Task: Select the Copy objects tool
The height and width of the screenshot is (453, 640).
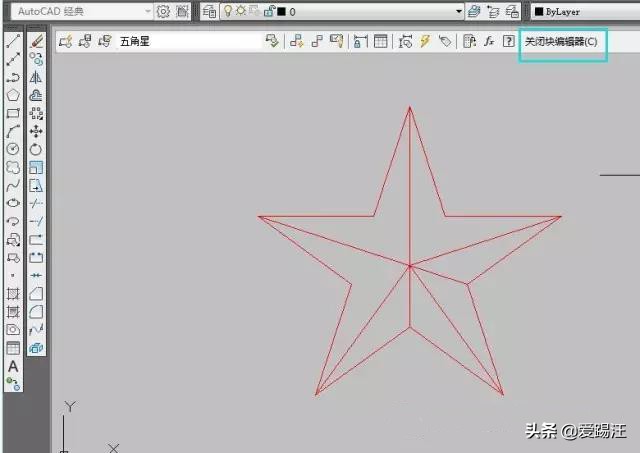Action: point(36,59)
